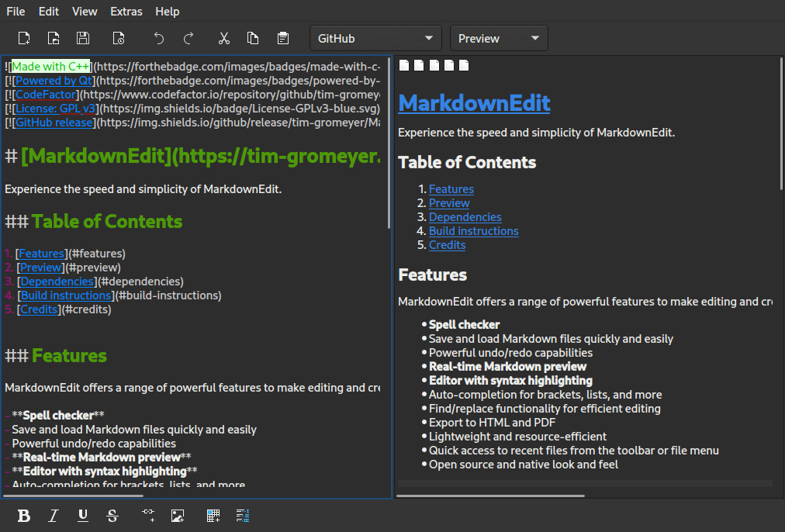Save the document with the floppy icon
Screen dimensions: 785x532
click(x=82, y=39)
